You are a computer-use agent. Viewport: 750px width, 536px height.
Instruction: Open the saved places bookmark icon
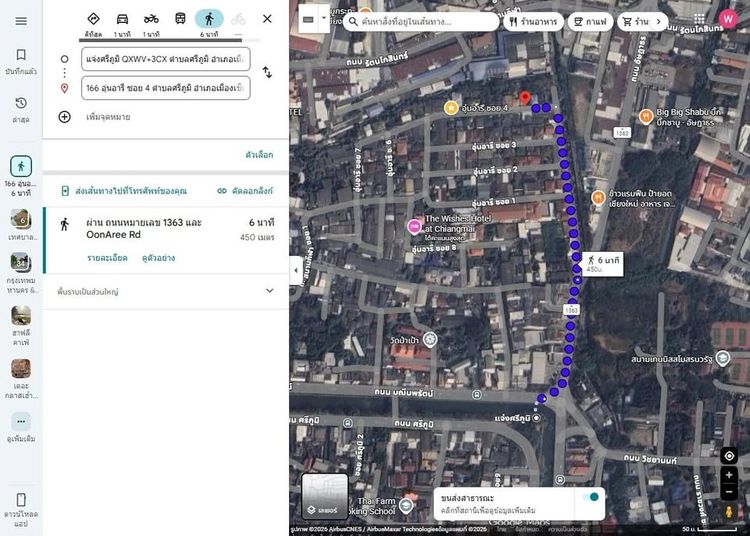[21, 55]
